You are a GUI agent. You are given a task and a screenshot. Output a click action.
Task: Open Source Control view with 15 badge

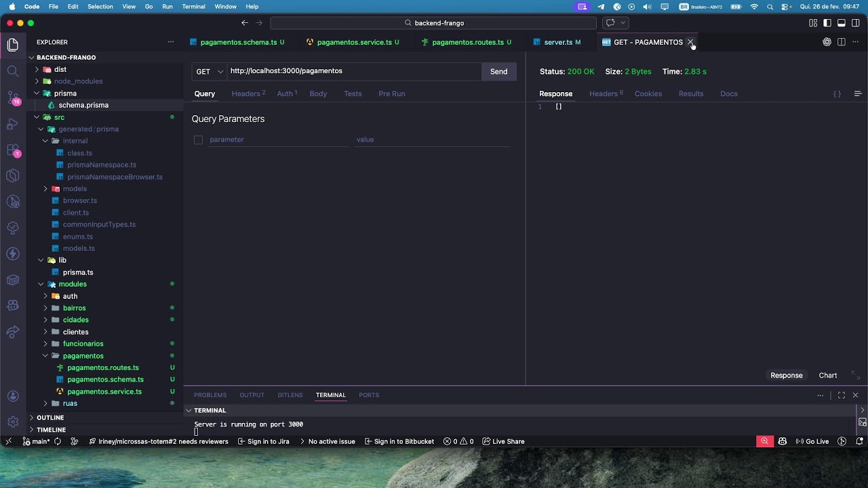(13, 98)
